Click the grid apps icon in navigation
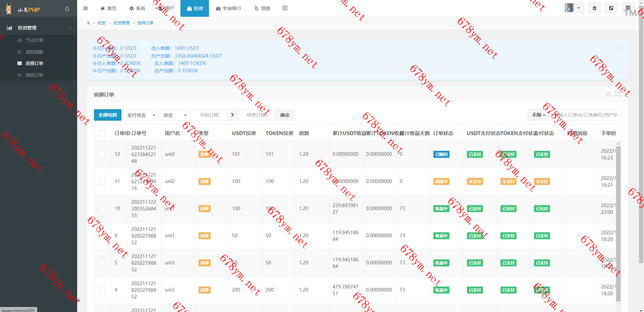The width and height of the screenshot is (644, 312). point(285,8)
